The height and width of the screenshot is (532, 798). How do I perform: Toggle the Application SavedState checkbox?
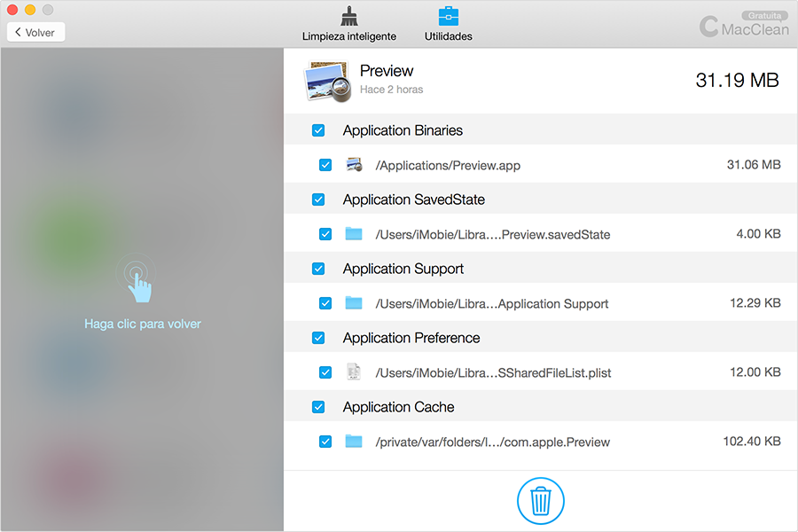click(x=318, y=199)
